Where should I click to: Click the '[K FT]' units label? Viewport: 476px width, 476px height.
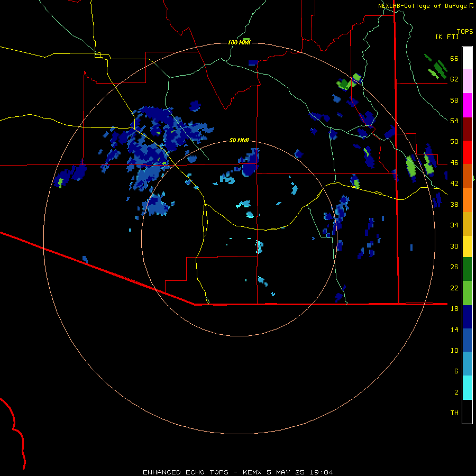click(x=447, y=37)
